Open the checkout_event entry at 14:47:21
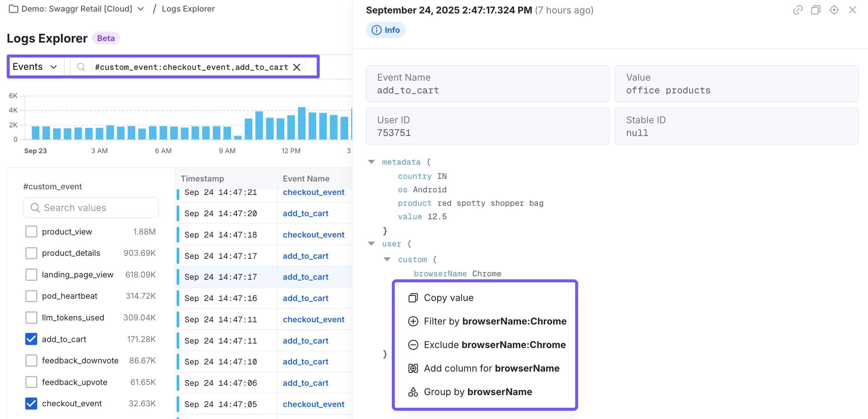The height and width of the screenshot is (419, 868). point(314,192)
